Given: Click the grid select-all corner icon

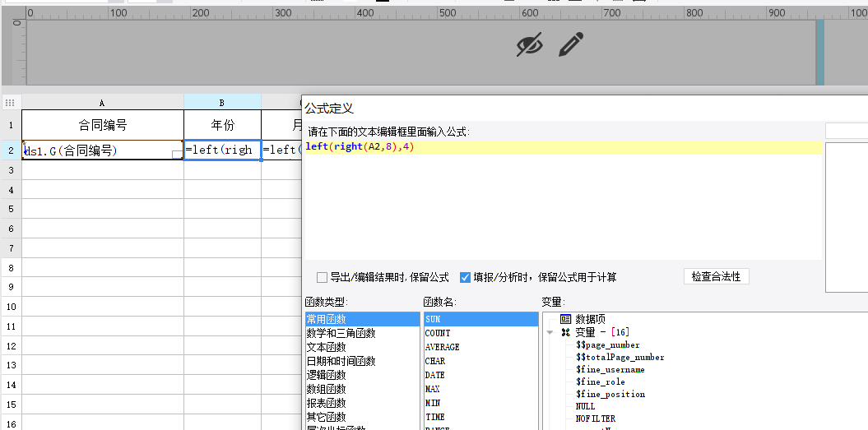Looking at the screenshot, I should [10, 103].
